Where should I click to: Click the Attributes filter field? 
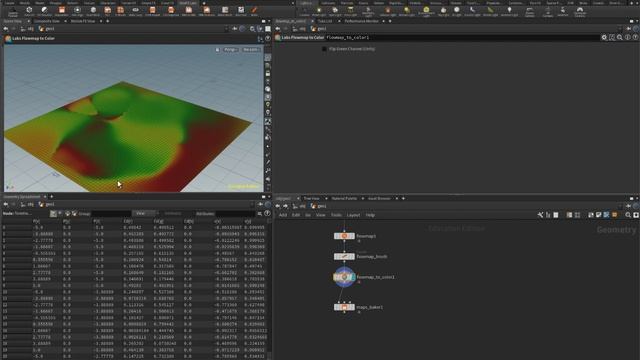[x=236, y=213]
